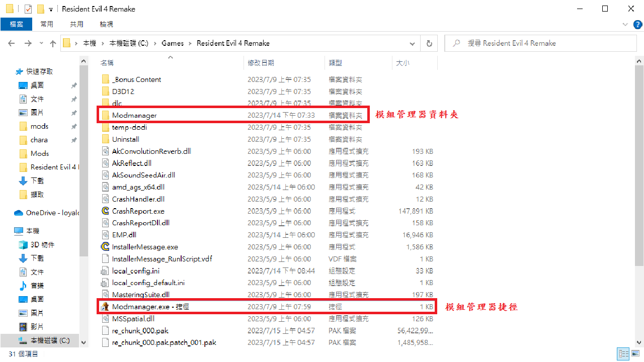Open the help question mark icon

636,24
